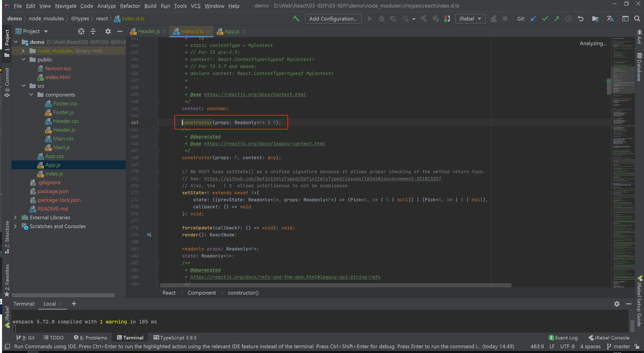Click the Project panel horizontal scrollbar
Image resolution: width=644 pixels, height=353 pixels.
click(x=63, y=295)
